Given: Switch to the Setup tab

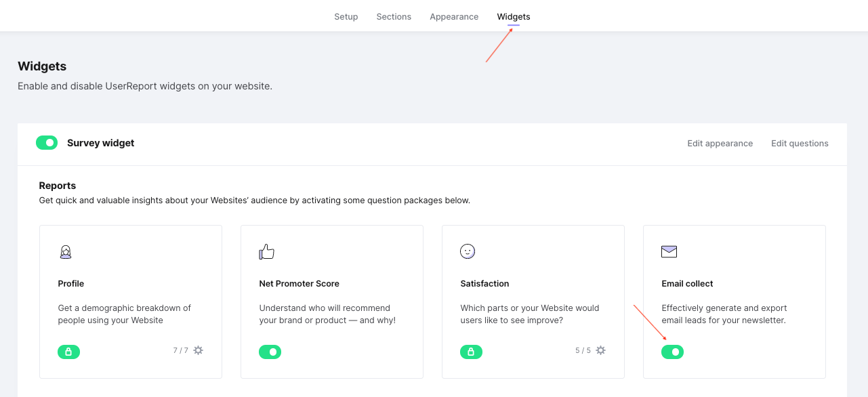Looking at the screenshot, I should [346, 17].
